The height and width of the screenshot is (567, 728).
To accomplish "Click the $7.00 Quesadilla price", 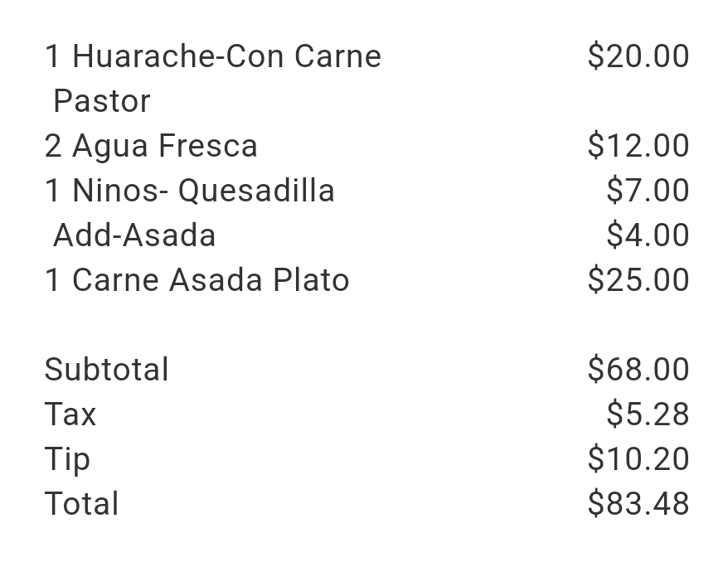I will (647, 191).
